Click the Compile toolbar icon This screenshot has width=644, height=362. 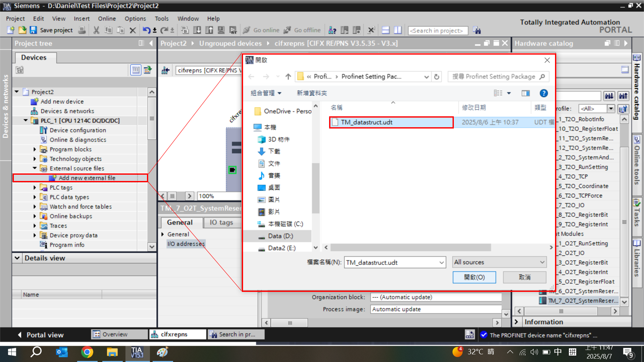pos(185,30)
